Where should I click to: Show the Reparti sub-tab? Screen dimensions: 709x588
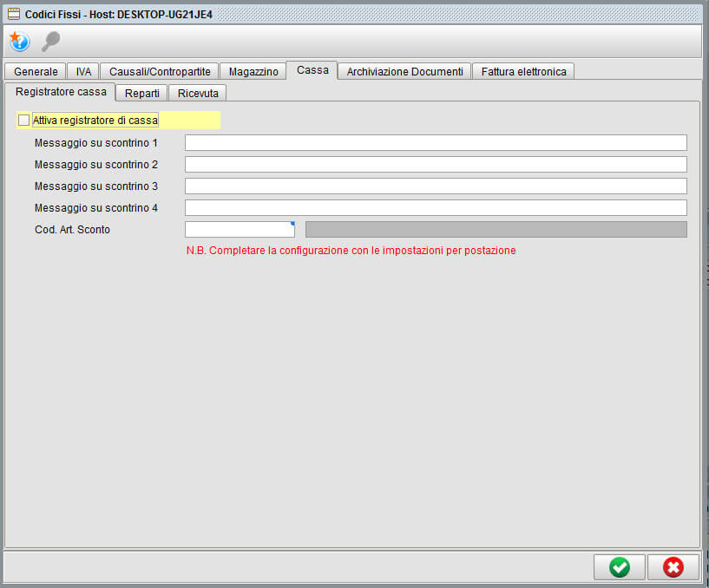(x=141, y=93)
